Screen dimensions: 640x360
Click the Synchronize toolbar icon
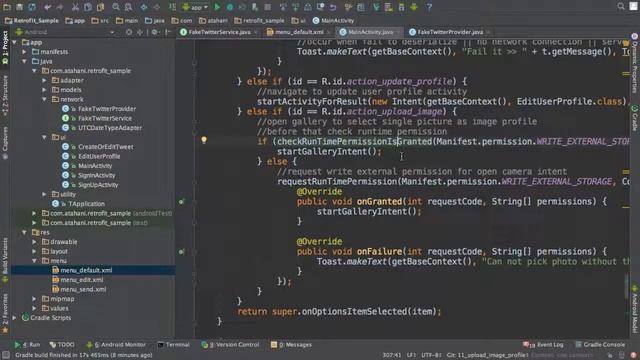coord(32,7)
